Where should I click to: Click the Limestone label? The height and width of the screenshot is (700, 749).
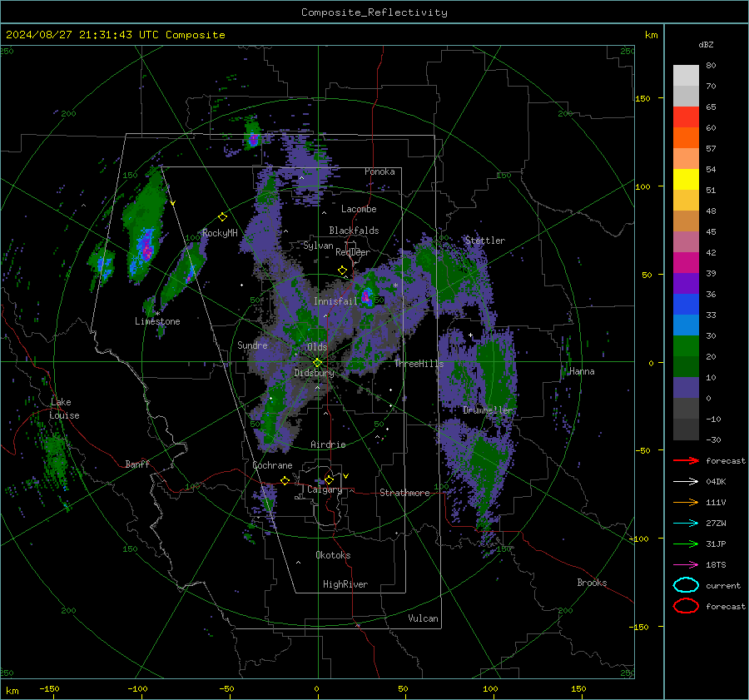[x=157, y=321]
